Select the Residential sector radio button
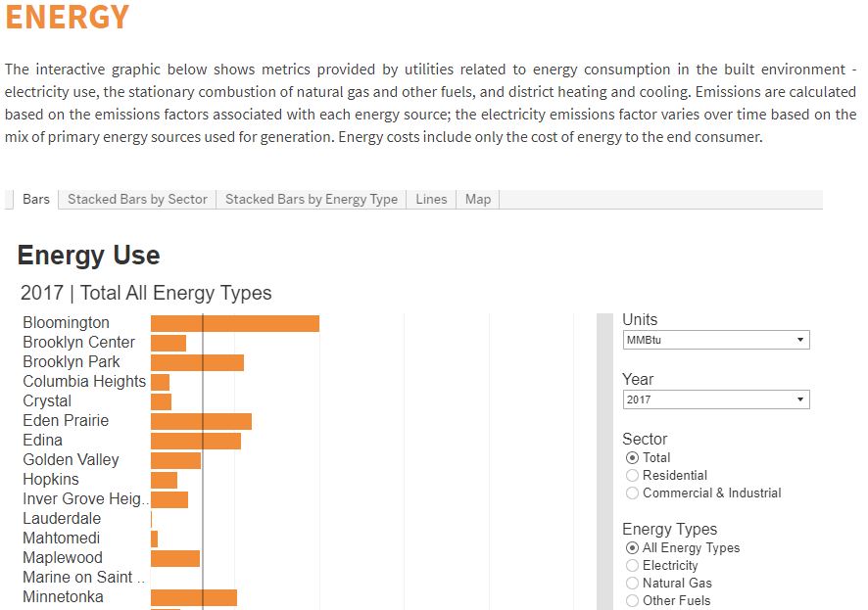 point(631,474)
